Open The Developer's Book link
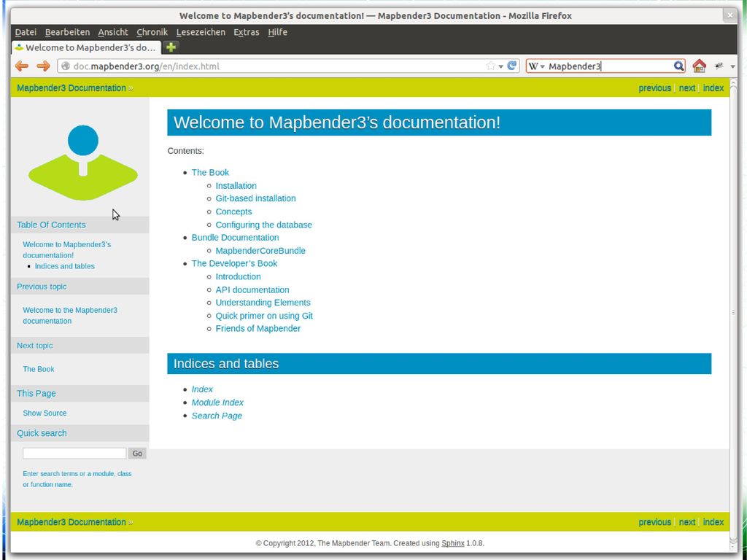The width and height of the screenshot is (747, 560). pos(234,263)
